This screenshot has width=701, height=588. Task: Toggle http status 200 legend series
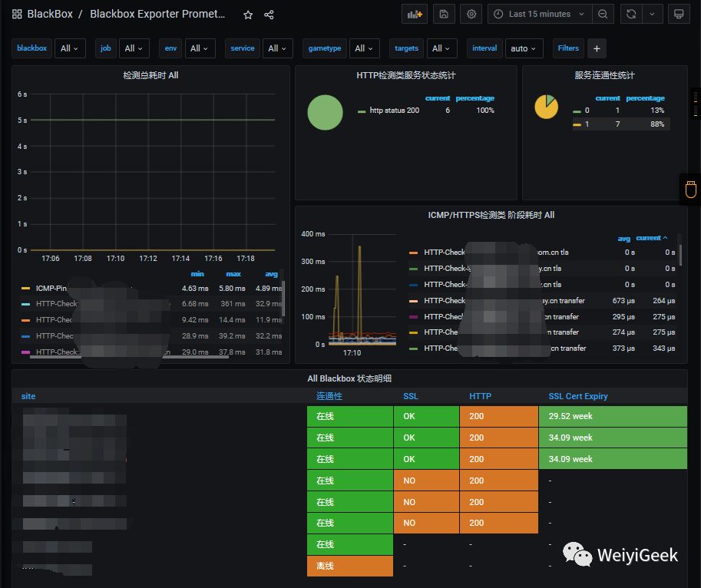(x=394, y=111)
